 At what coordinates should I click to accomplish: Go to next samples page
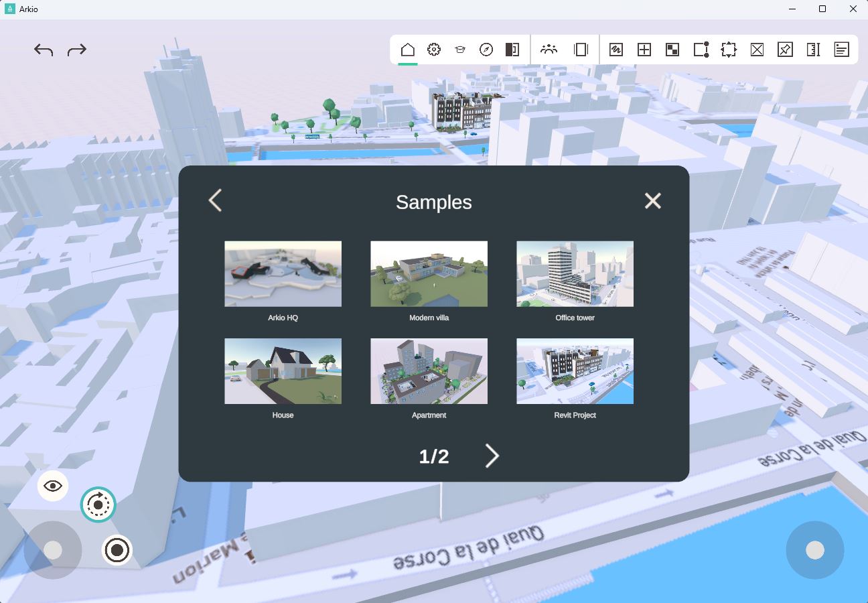(x=492, y=456)
